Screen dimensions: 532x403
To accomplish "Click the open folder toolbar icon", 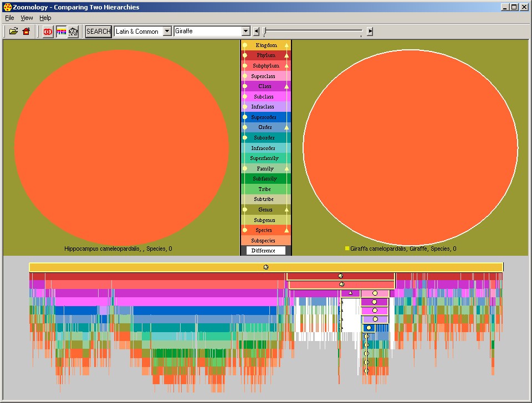I will point(13,32).
